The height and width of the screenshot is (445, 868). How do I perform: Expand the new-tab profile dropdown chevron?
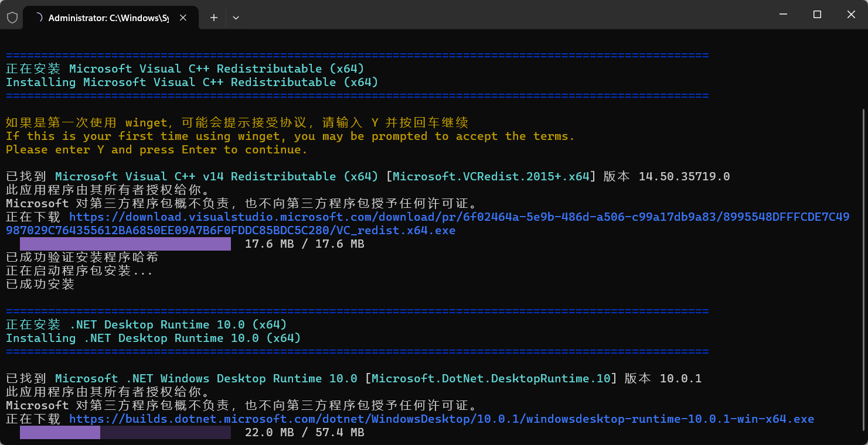tap(236, 18)
